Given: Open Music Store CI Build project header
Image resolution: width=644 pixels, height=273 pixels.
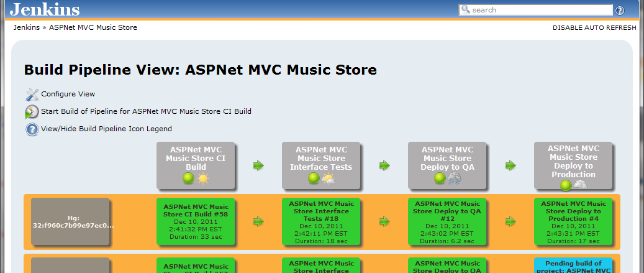Looking at the screenshot, I should click(x=196, y=159).
